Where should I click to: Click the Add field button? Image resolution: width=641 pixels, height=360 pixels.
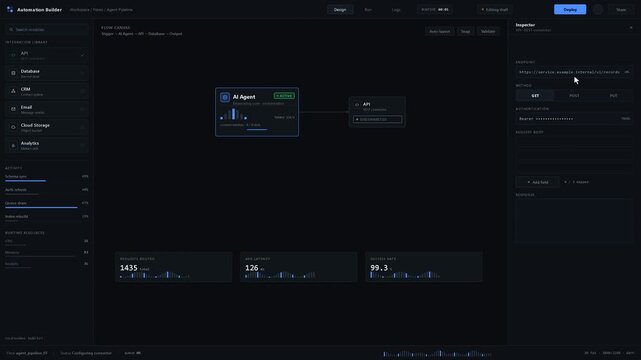[x=538, y=182]
